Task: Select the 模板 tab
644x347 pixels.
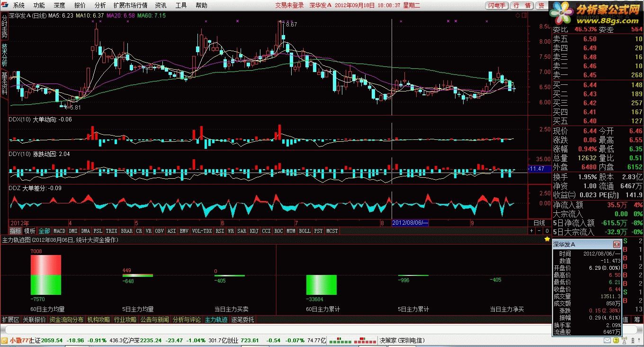Action: [x=30, y=231]
